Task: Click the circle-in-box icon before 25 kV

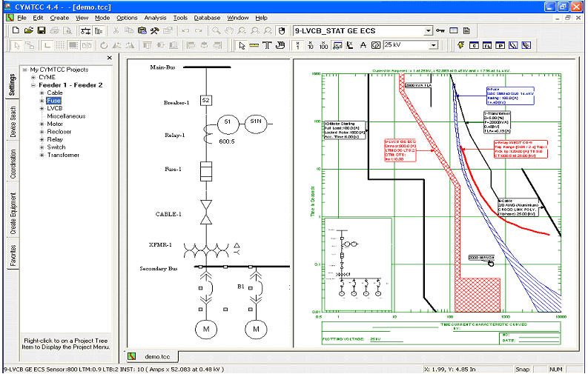Action: click(x=376, y=46)
